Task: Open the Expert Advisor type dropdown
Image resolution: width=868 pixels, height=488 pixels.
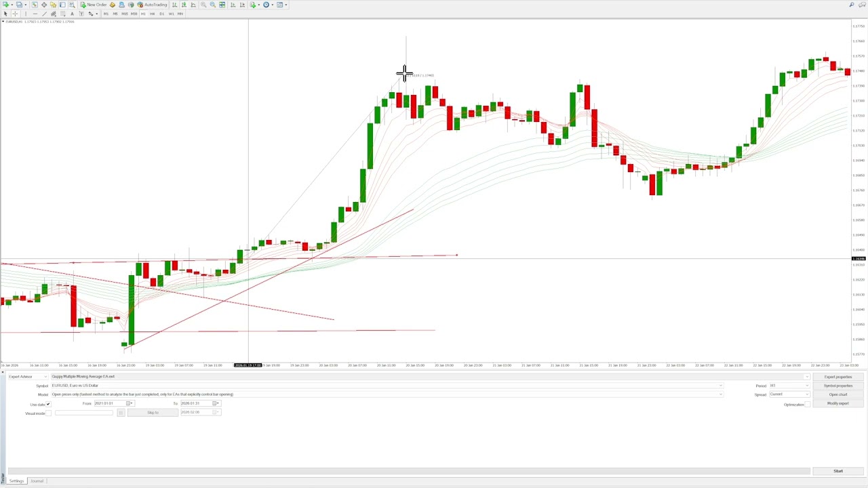Action: [27, 376]
